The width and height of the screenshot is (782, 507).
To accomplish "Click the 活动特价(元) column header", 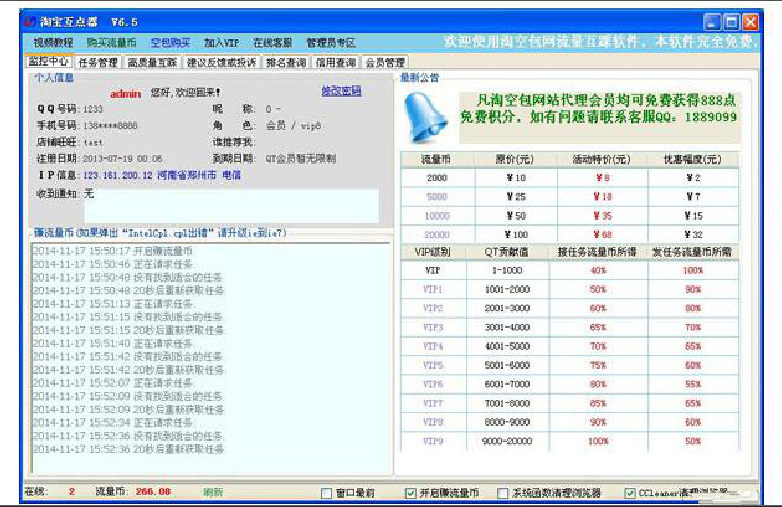I will coord(601,160).
